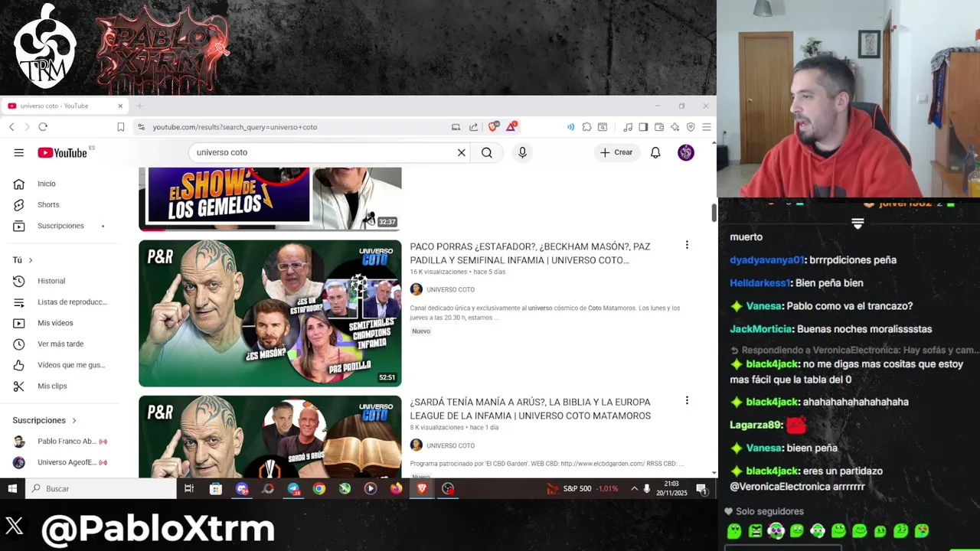Open Windows notification center icon

click(702, 488)
